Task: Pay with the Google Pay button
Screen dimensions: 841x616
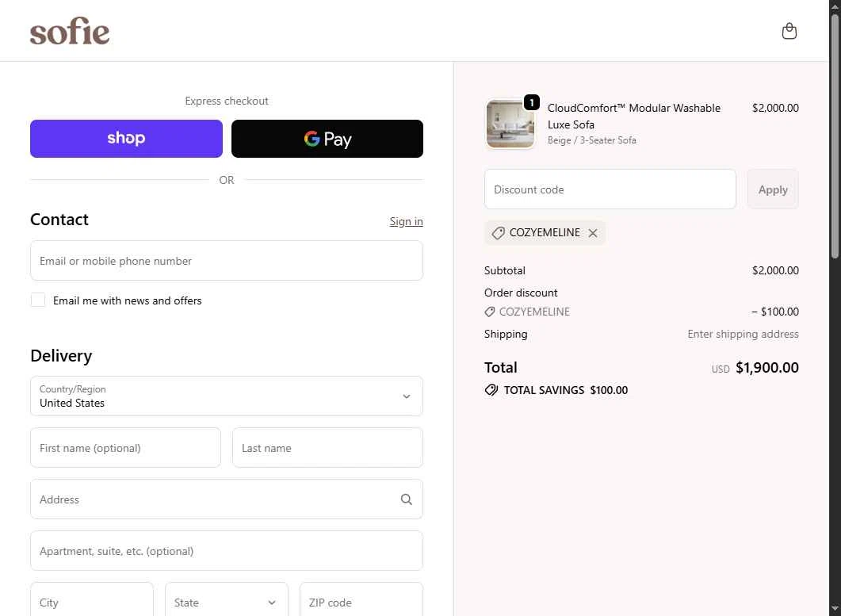Action: tap(327, 139)
